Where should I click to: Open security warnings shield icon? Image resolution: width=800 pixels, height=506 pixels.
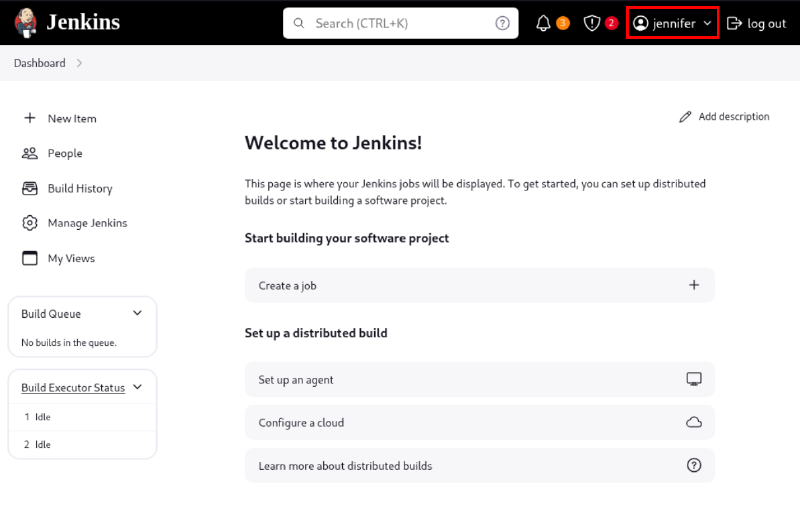pos(592,23)
